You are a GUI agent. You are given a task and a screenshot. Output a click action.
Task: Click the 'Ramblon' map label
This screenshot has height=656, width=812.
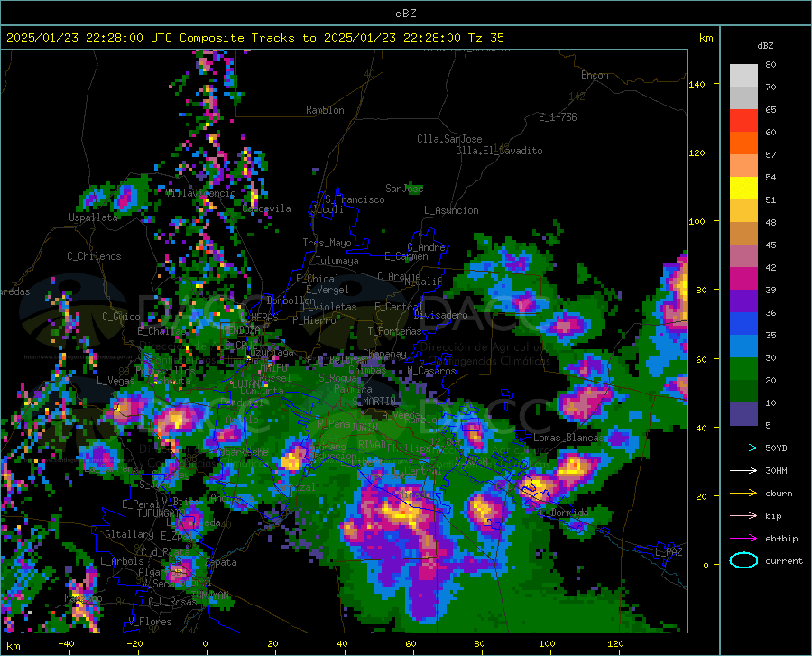click(x=325, y=110)
